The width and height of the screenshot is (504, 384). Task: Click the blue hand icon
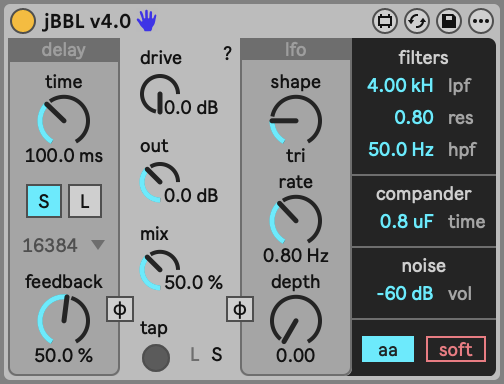(x=147, y=21)
